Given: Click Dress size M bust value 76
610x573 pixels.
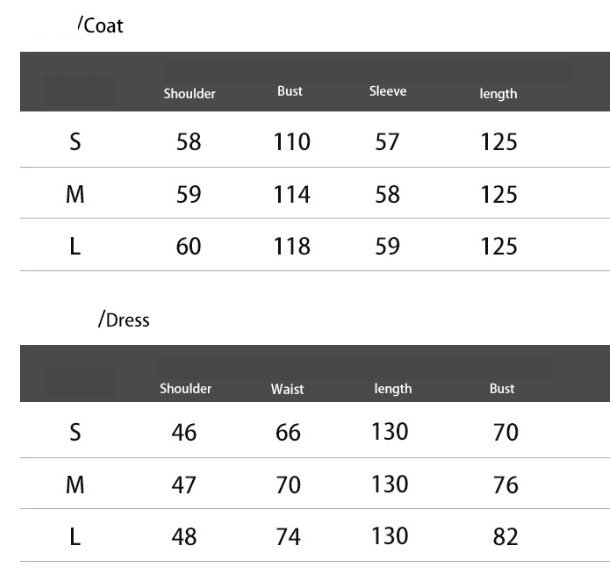Looking at the screenshot, I should pyautogui.click(x=504, y=485).
